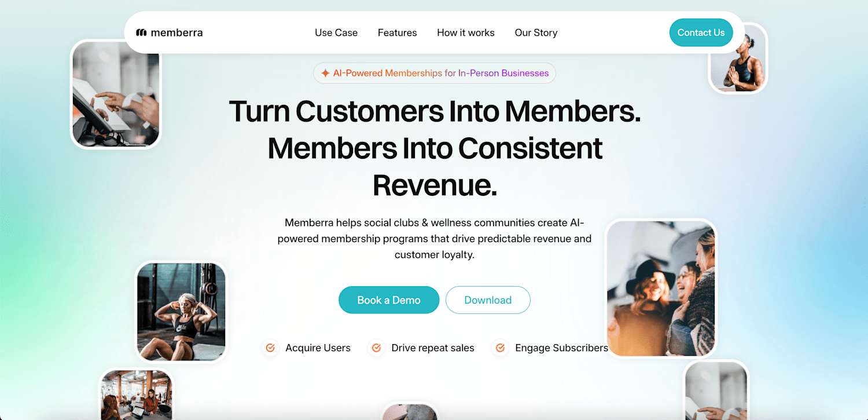Click the Engage Subscribers checkmark icon

(x=500, y=348)
